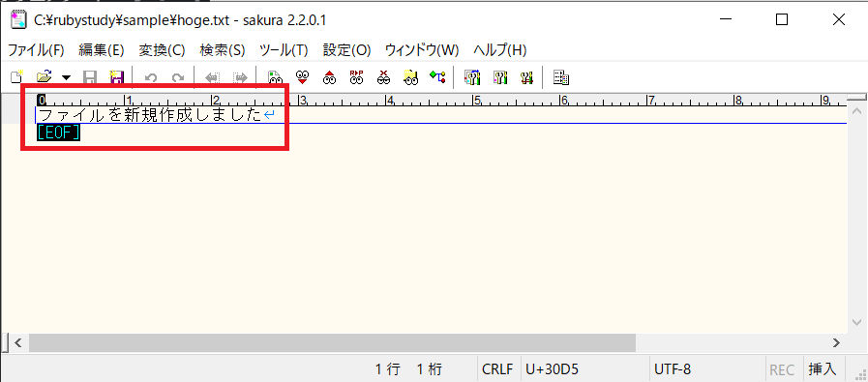Image resolution: width=868 pixels, height=382 pixels.
Task: Open the 検索(S) menu
Action: point(222,50)
